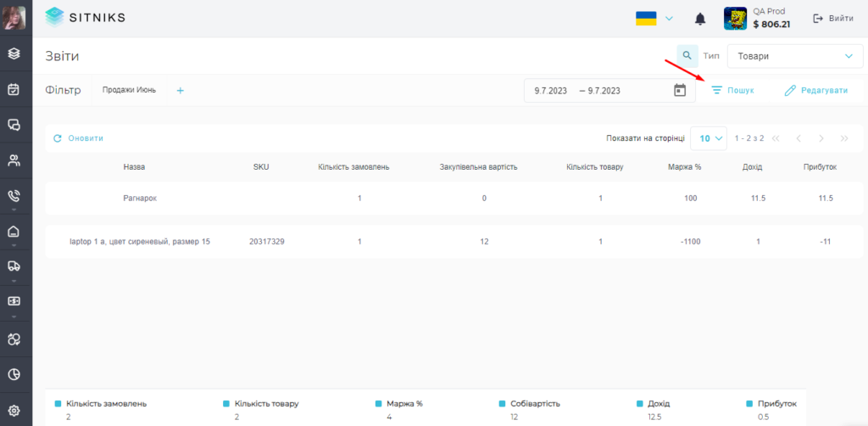
Task: Open the calendar date picker icon
Action: pyautogui.click(x=681, y=90)
